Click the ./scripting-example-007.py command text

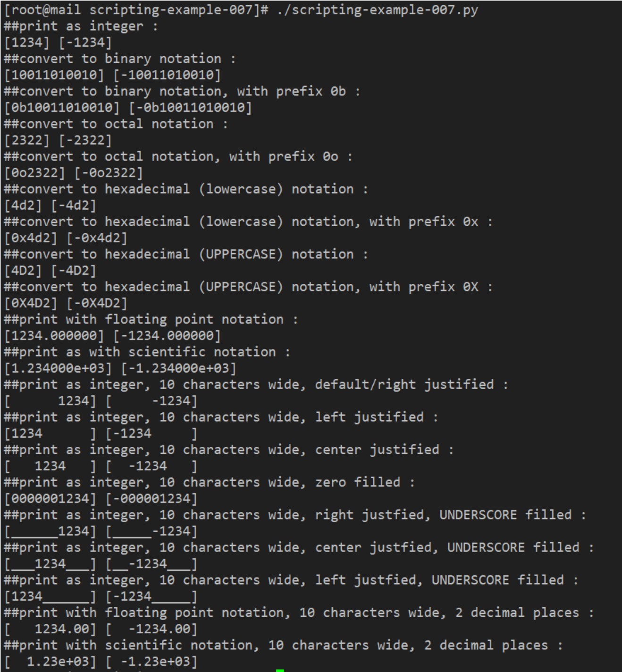point(378,10)
